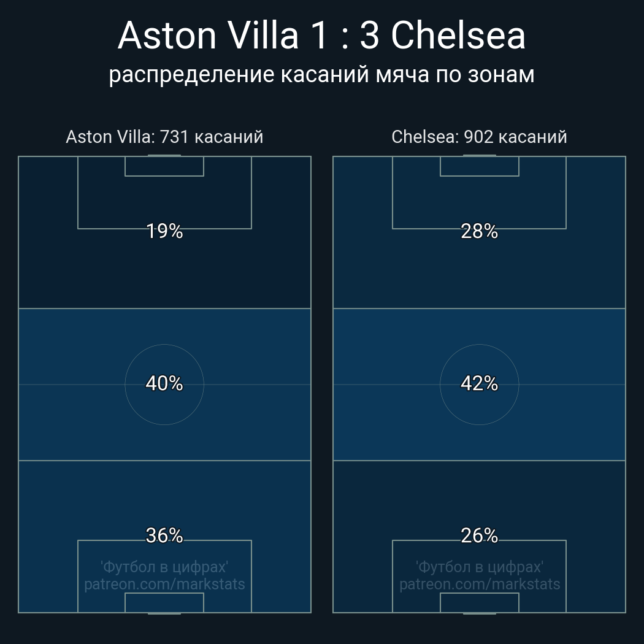Click the "Aston Villa 1 : 3 Chelsea" title
This screenshot has width=644, height=644.
pos(321,36)
